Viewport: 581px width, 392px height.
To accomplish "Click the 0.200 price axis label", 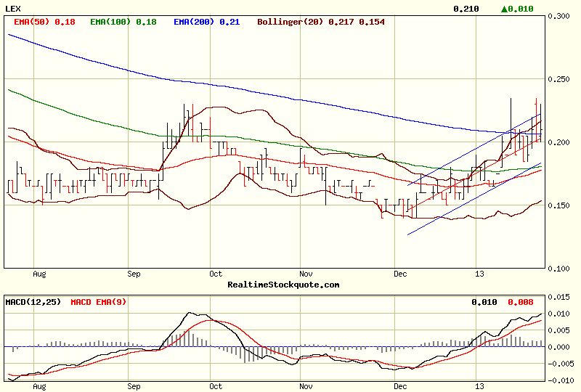I will click(558, 142).
